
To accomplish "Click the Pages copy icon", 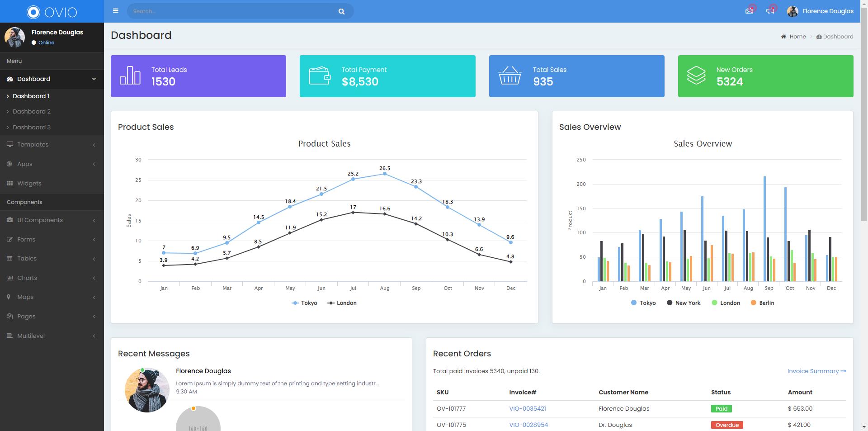I will coord(9,317).
